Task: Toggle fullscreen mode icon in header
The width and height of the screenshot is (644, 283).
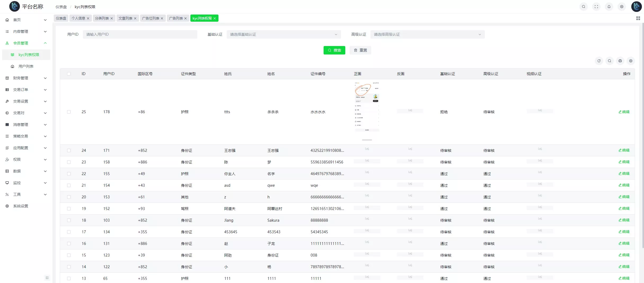Action: pos(596,7)
